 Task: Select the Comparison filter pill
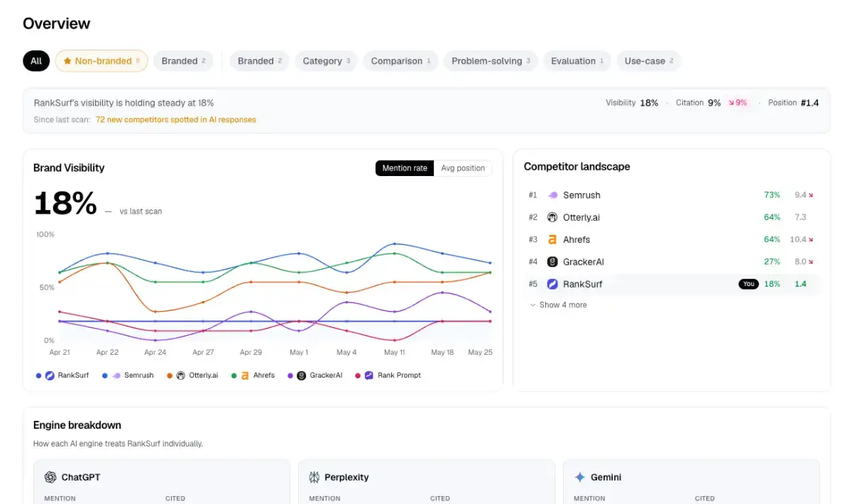click(x=400, y=61)
